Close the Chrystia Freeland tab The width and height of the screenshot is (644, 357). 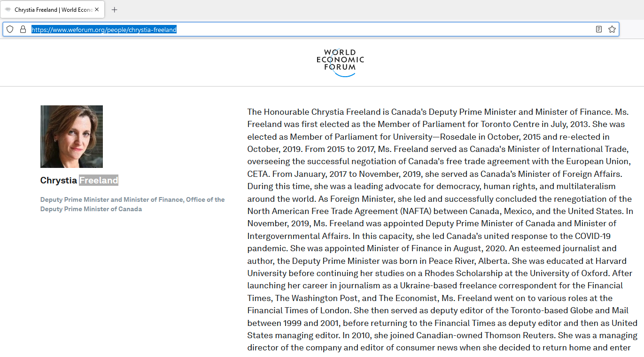(97, 9)
